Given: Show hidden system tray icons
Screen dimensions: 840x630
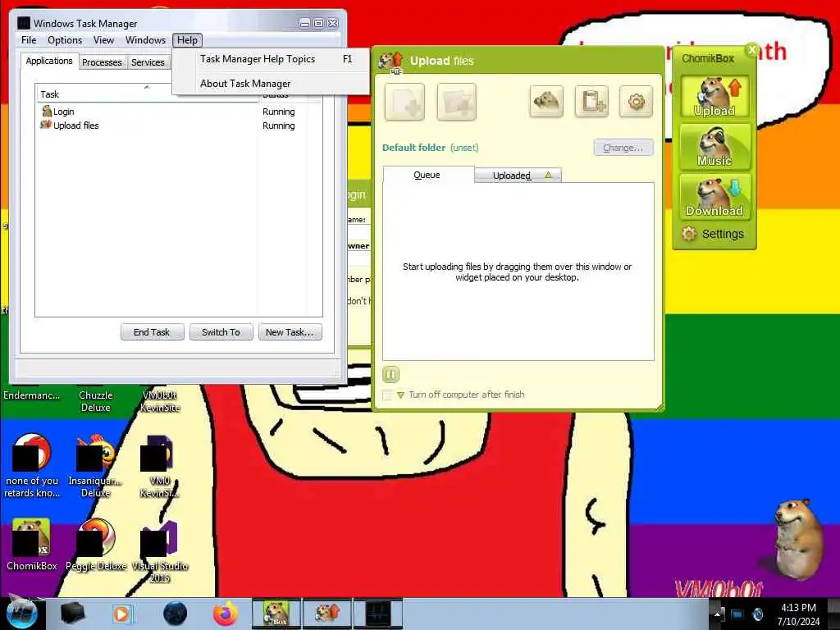Looking at the screenshot, I should [x=718, y=614].
